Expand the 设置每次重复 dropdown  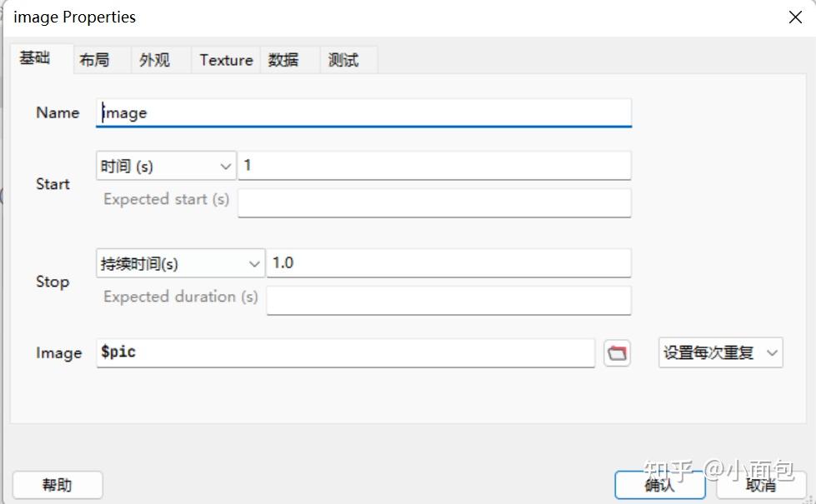pos(720,353)
